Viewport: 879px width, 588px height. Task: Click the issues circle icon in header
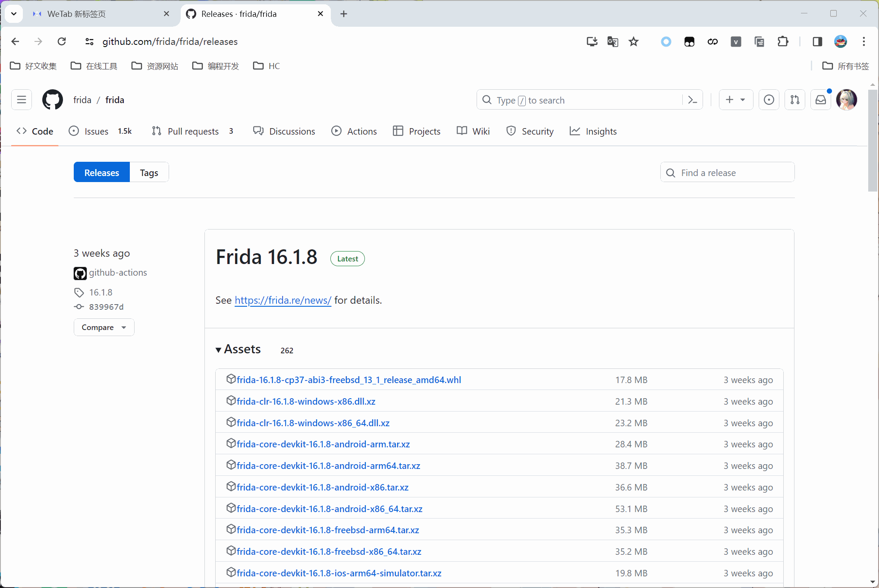coord(769,100)
